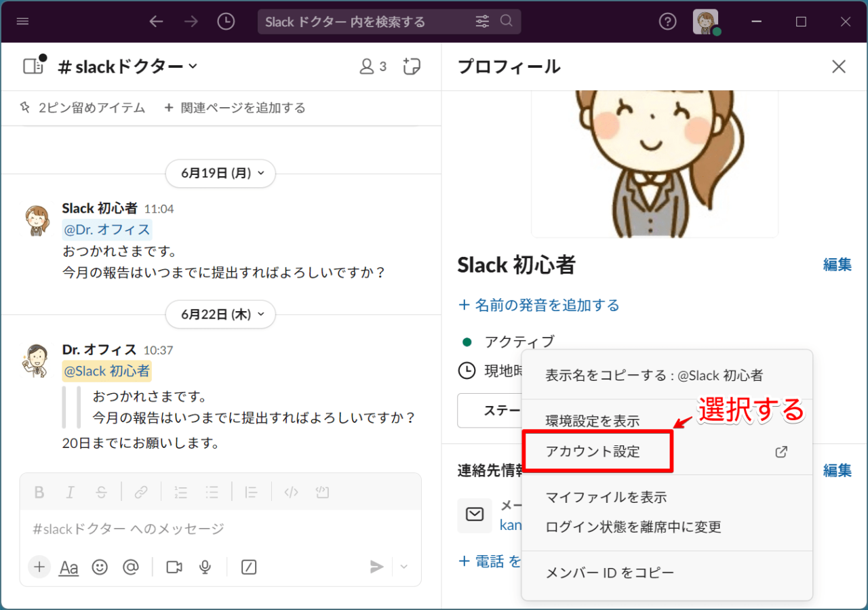Apply italic formatting in composer

[x=71, y=492]
